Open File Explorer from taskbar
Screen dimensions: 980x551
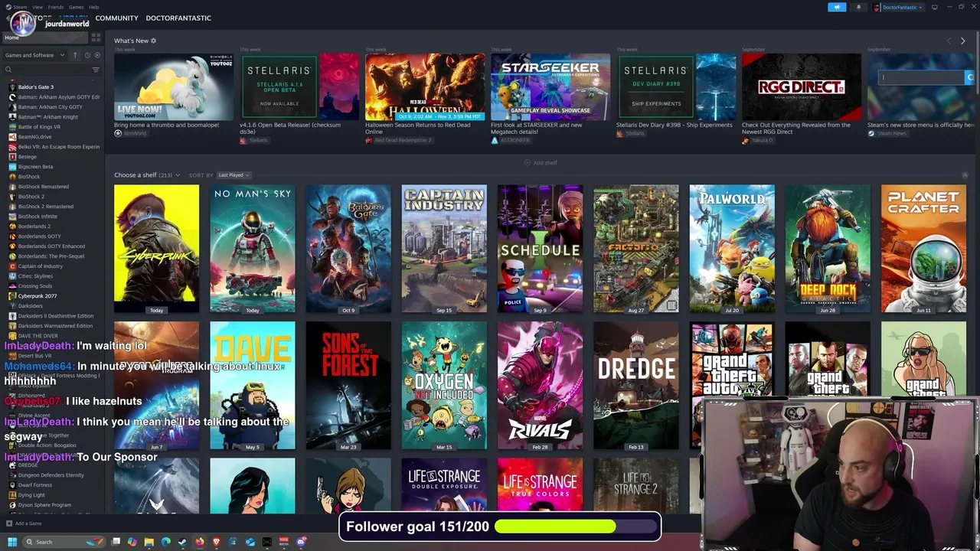tap(149, 542)
